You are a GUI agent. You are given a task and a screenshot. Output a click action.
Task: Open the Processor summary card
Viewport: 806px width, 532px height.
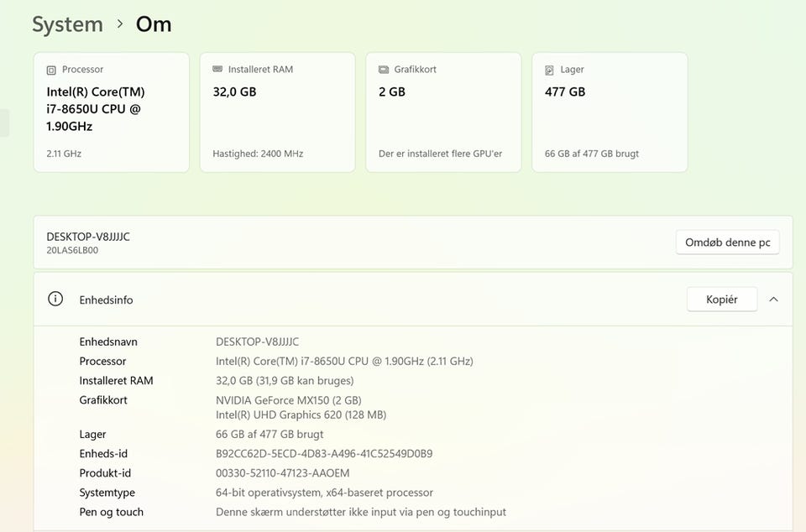pos(112,112)
